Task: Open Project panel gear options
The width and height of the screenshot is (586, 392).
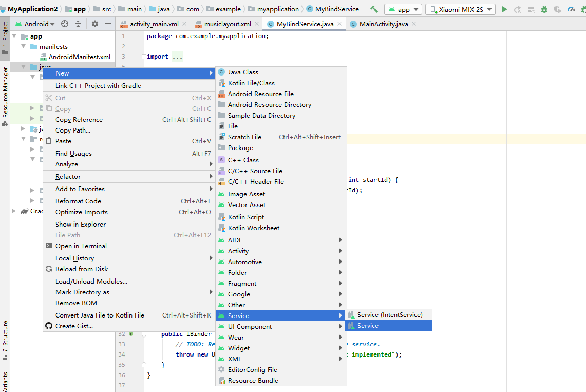Action: 95,24
